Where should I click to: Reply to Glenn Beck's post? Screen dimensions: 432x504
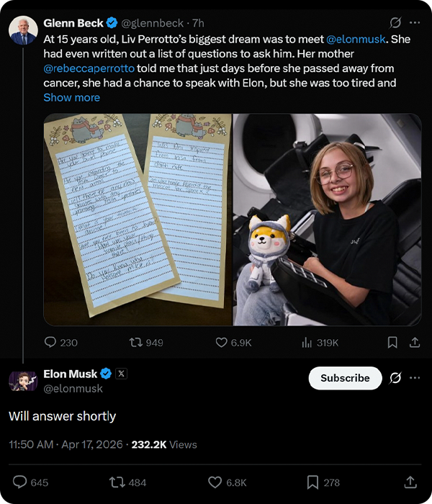tap(51, 343)
